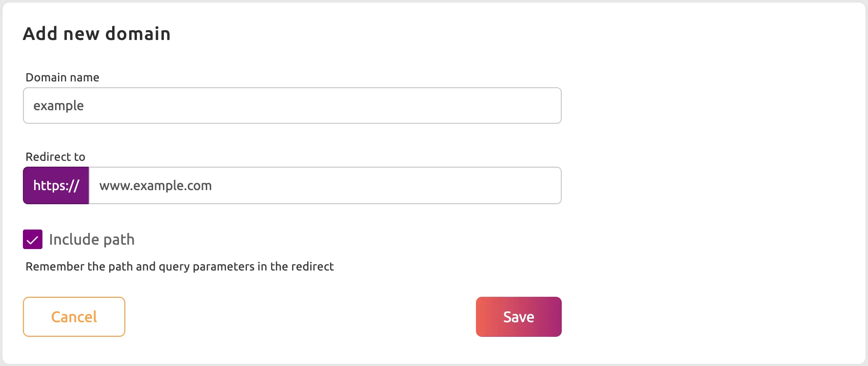Click the purple checkmark next to Include path
868x366 pixels.
point(32,239)
